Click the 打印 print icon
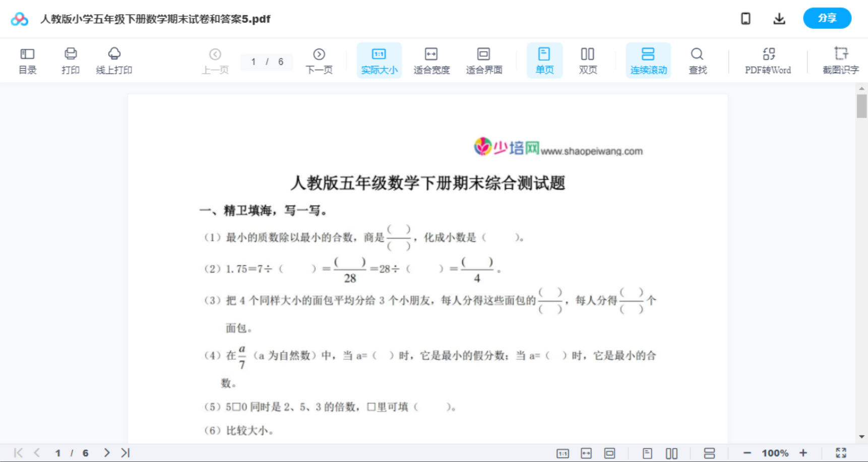This screenshot has width=868, height=462. point(71,60)
